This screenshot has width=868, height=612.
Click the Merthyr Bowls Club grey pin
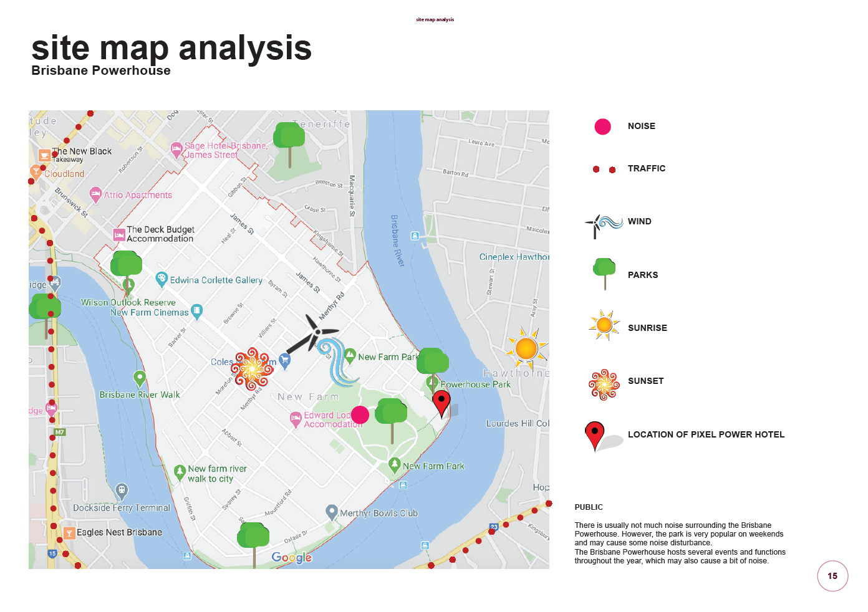coord(332,513)
